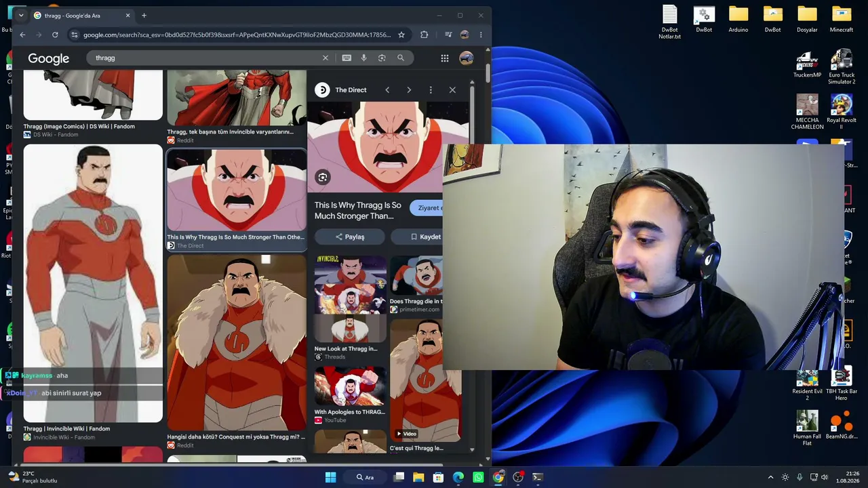This screenshot has height=488, width=868.
Task: Open Chrome media controls icon
Action: [x=448, y=35]
